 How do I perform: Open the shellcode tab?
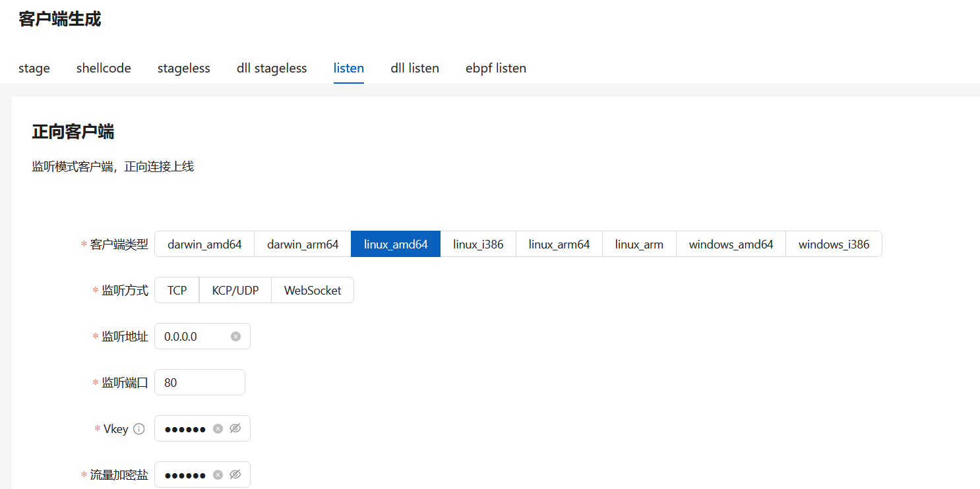(x=104, y=68)
